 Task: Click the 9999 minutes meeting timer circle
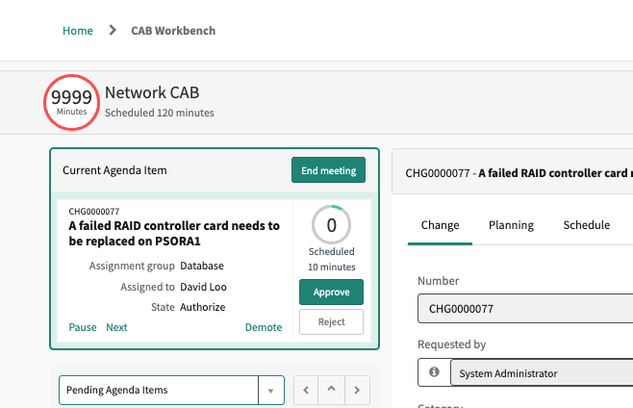click(x=72, y=102)
